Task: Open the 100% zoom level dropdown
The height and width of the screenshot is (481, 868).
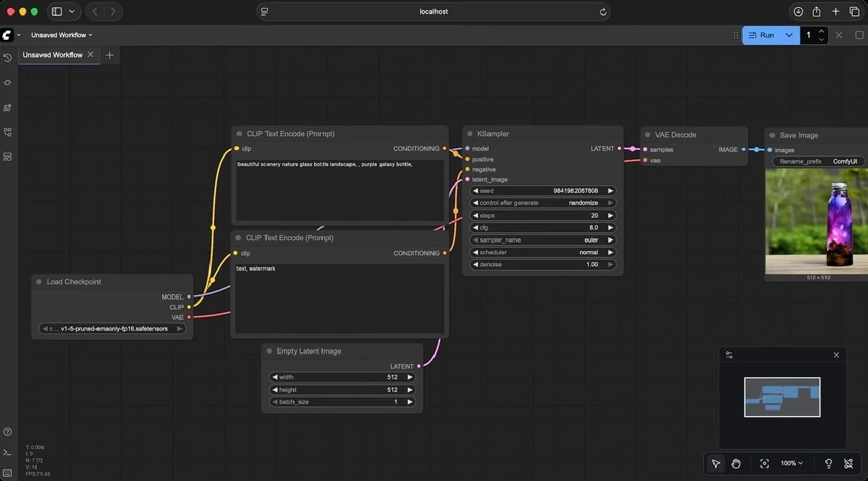Action: tap(792, 464)
